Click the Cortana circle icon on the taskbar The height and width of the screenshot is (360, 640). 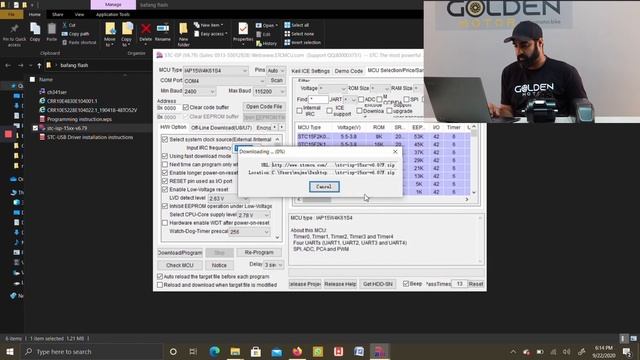[x=173, y=351]
